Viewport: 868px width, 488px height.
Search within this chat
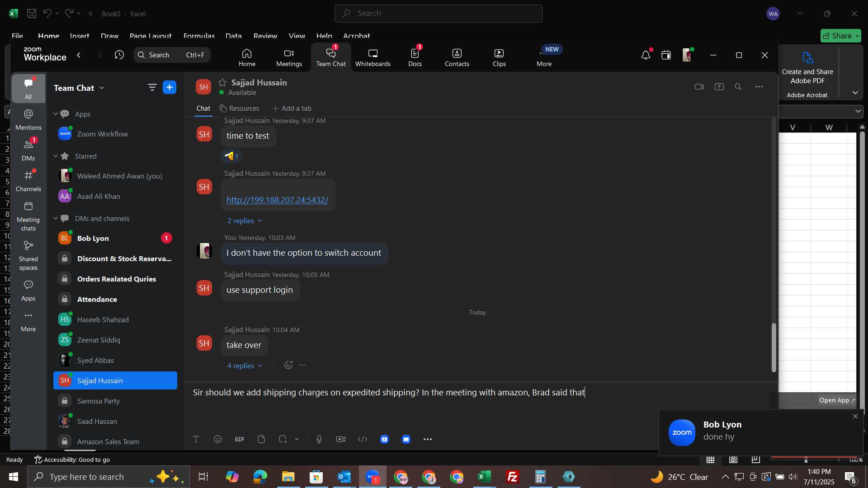pos(738,87)
